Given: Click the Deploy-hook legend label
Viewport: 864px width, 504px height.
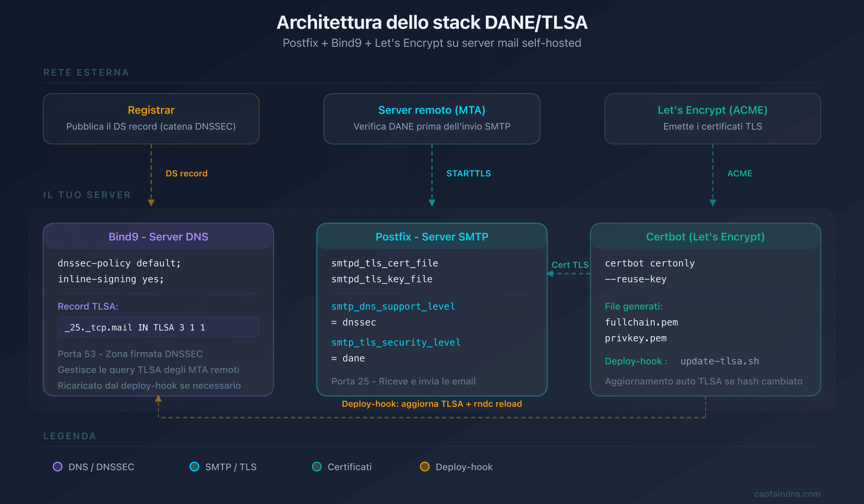Looking at the screenshot, I should click(x=464, y=467).
